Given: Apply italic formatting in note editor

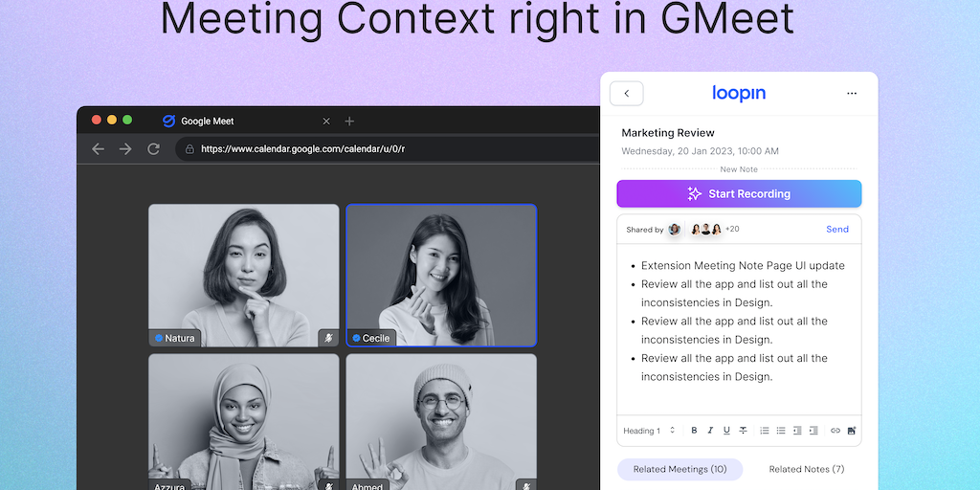Looking at the screenshot, I should click(x=710, y=431).
